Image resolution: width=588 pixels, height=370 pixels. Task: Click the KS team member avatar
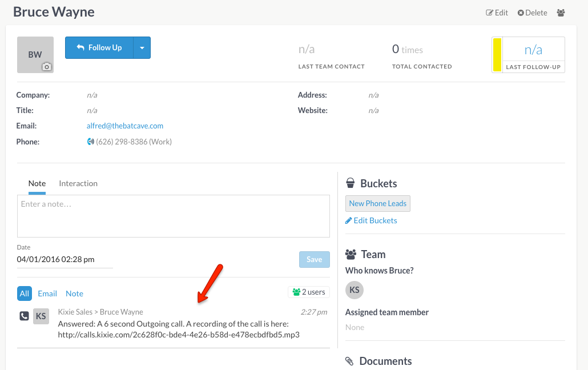click(355, 290)
